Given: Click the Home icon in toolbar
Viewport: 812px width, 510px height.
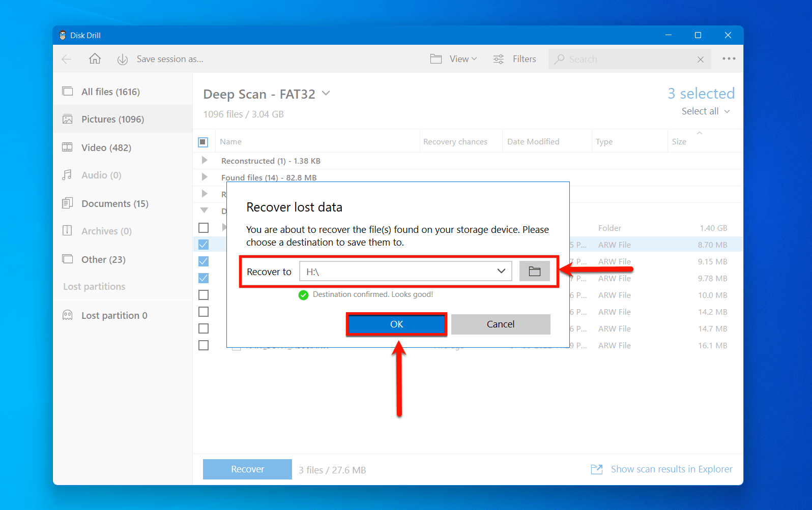Looking at the screenshot, I should point(95,59).
